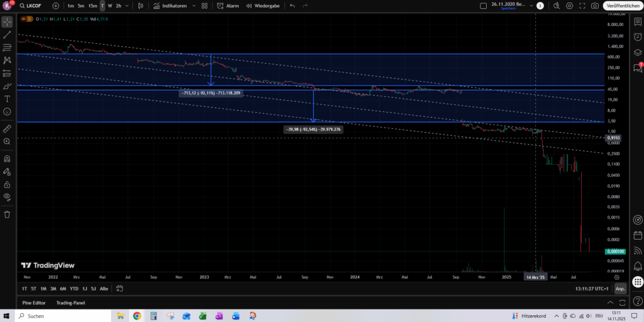Open the candlestick chart type selector
This screenshot has height=322, width=644.
(140, 6)
